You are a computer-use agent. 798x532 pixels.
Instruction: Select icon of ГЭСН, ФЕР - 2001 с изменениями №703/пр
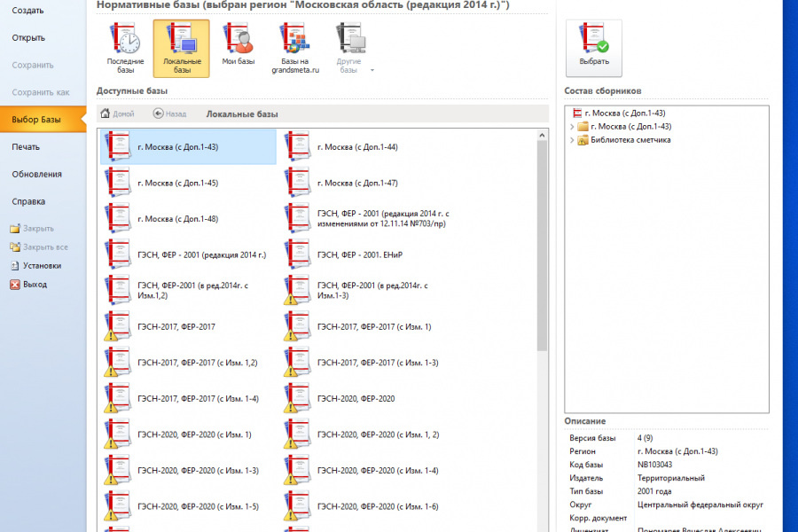coord(297,218)
